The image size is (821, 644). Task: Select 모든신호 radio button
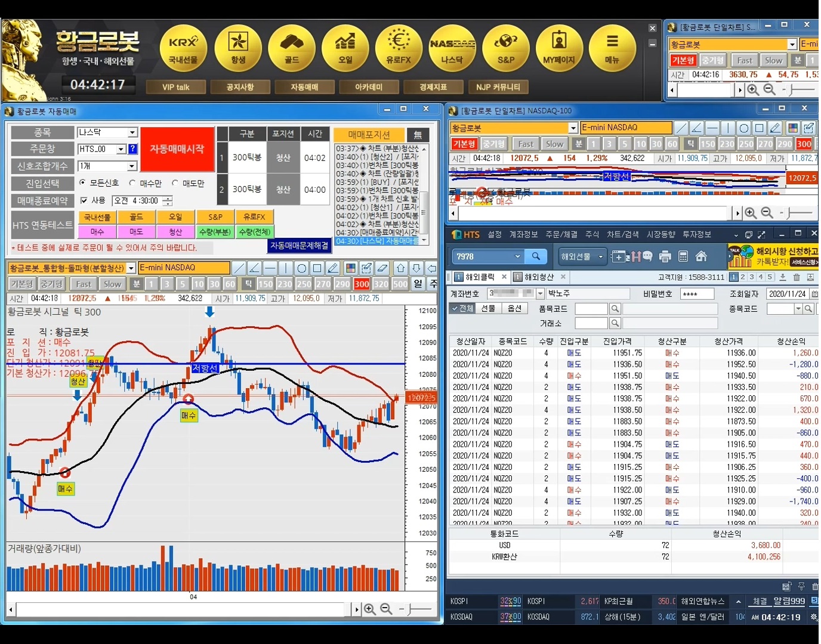click(x=83, y=182)
